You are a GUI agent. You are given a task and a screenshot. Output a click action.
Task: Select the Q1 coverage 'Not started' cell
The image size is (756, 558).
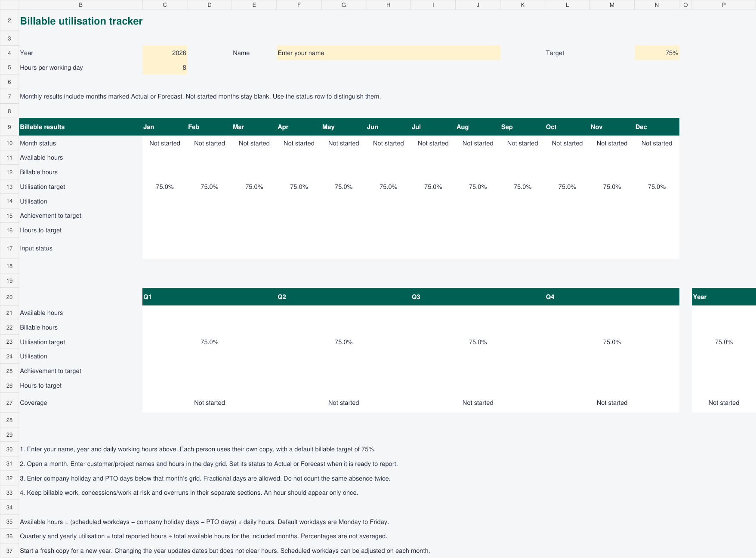(210, 403)
